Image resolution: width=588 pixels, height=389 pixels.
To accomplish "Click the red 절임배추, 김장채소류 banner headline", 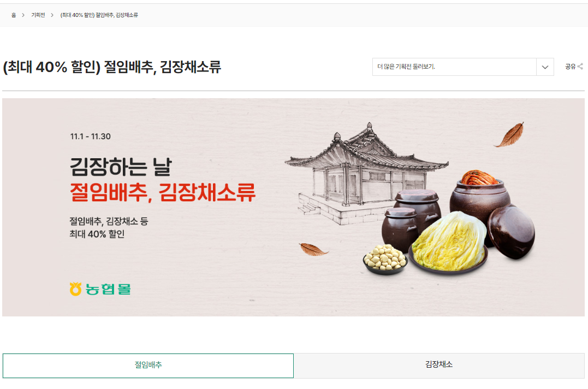I will 162,192.
